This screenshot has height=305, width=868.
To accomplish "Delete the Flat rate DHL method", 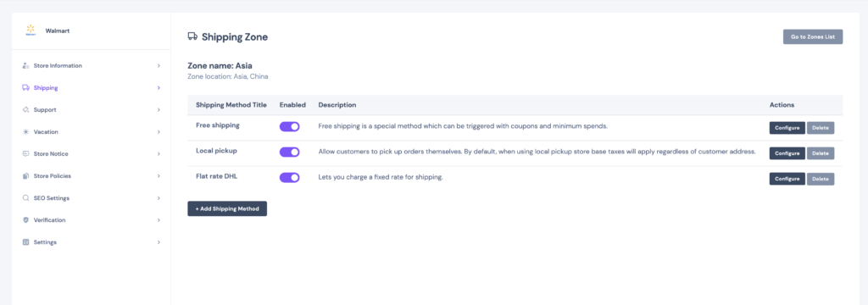I will pyautogui.click(x=821, y=179).
